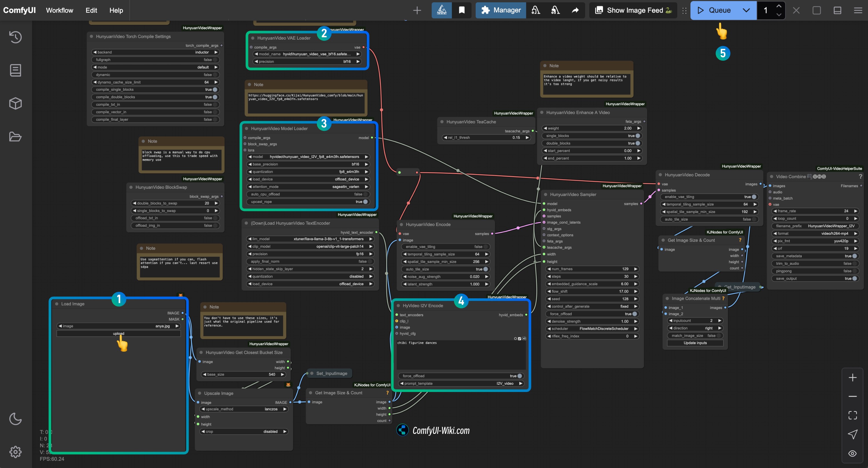The height and width of the screenshot is (468, 868).
Task: Adjust rel_l1_thresh 0.15 field
Action: coord(486,138)
